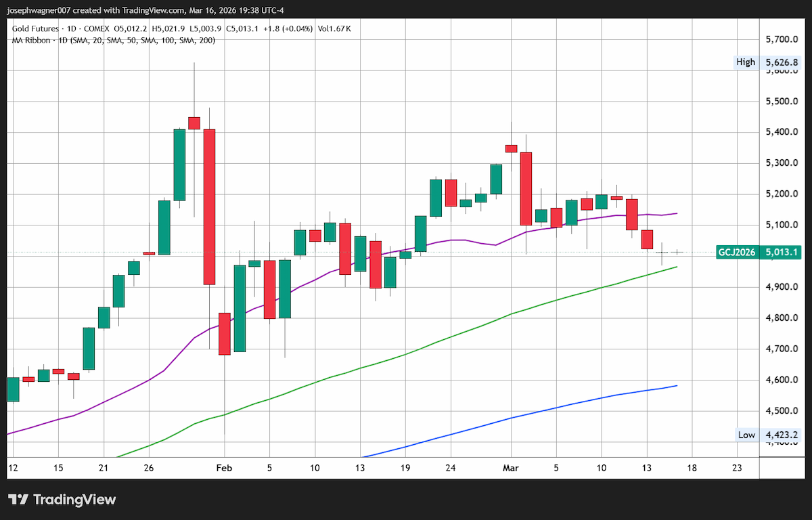Click the tallest red candle in late January
Viewport: 812px width, 520px height.
click(209, 207)
